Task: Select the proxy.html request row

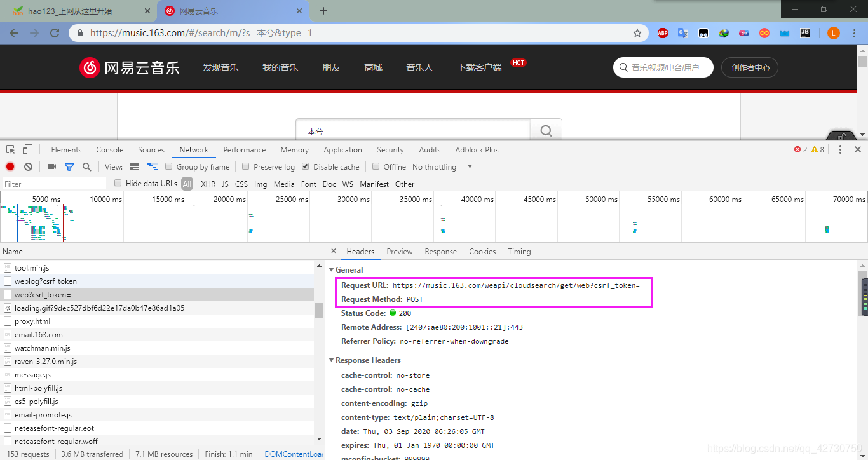Action: coord(158,321)
